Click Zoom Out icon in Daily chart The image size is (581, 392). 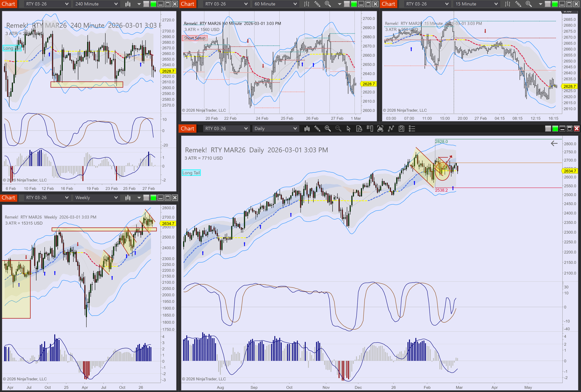point(338,129)
